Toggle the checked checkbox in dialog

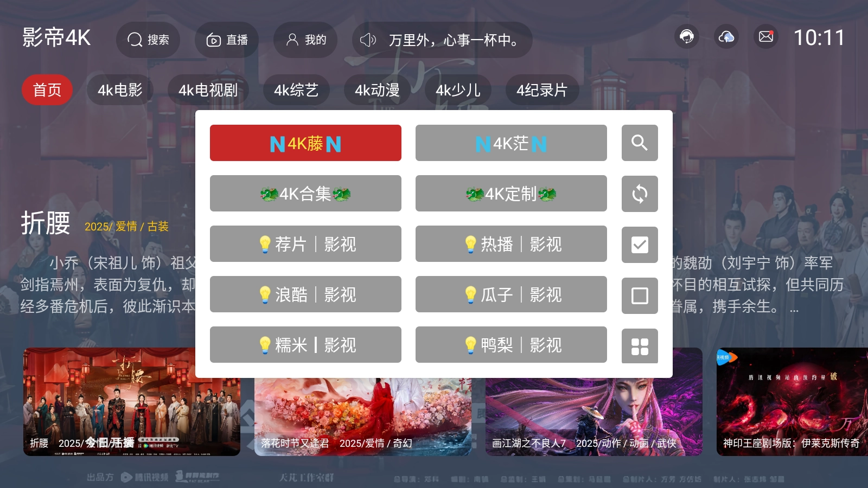point(640,245)
